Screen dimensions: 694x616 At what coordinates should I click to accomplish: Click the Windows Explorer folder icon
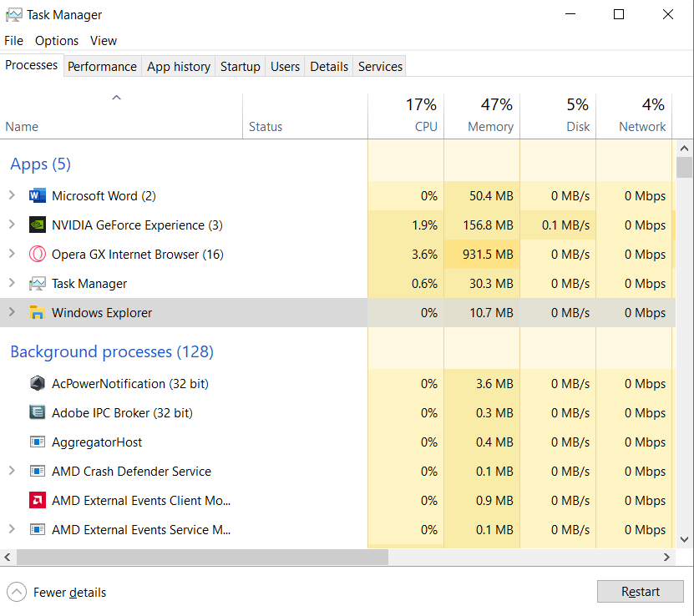coord(38,312)
